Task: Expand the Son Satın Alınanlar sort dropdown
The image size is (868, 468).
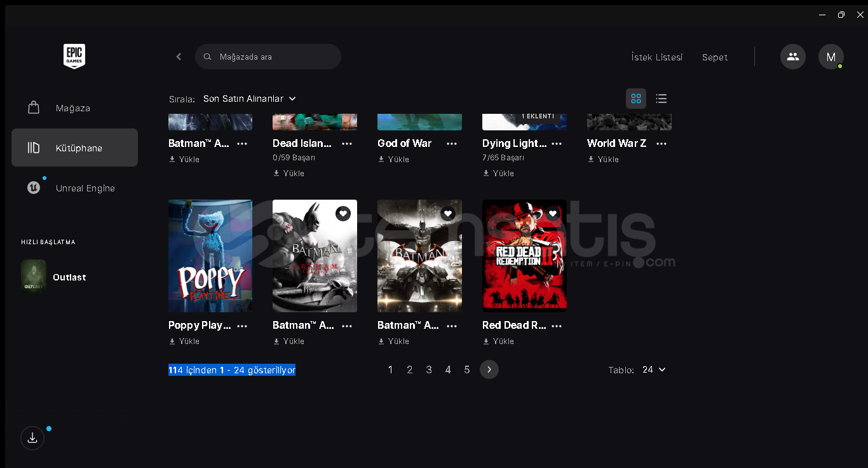Action: tap(250, 99)
